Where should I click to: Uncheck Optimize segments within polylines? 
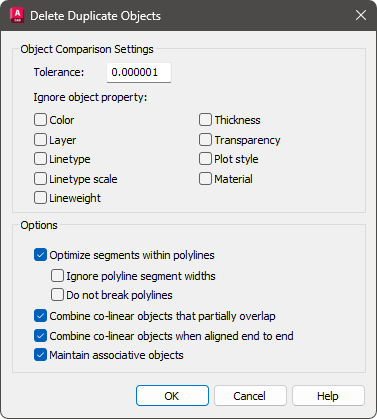coord(40,255)
